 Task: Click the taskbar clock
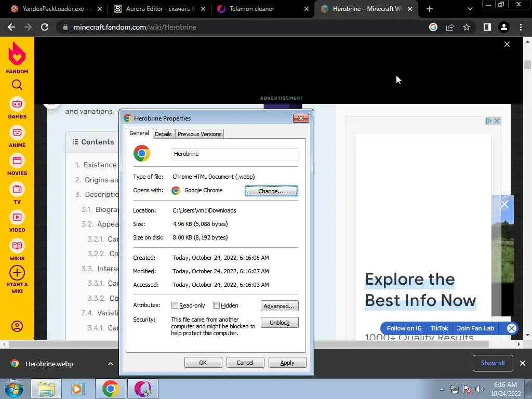point(506,389)
